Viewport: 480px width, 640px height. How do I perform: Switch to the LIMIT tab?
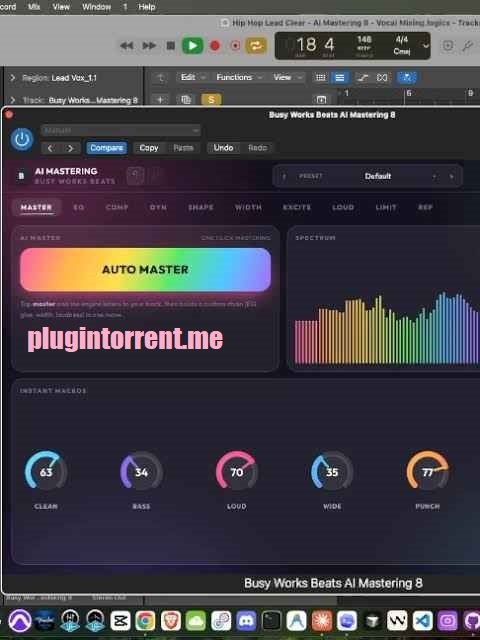[386, 207]
